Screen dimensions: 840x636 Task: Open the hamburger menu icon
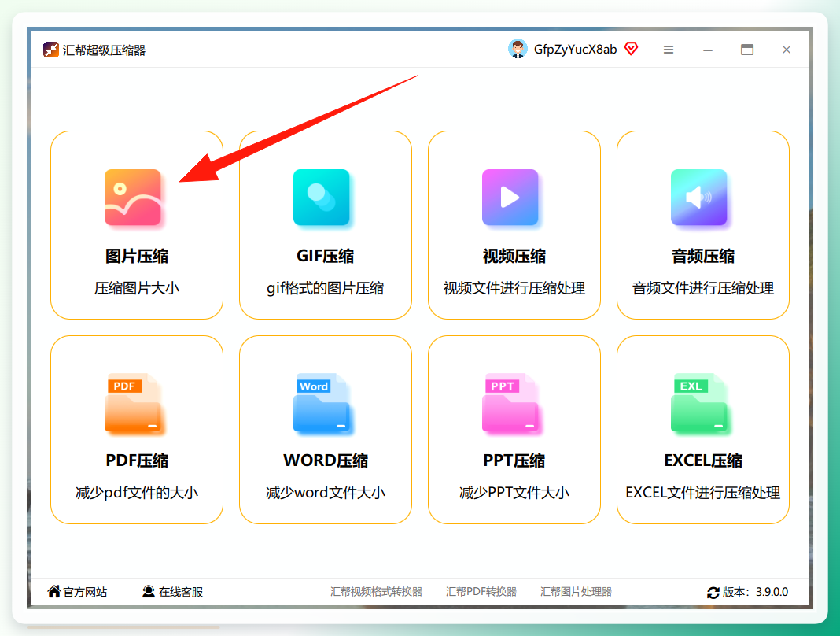click(x=668, y=50)
